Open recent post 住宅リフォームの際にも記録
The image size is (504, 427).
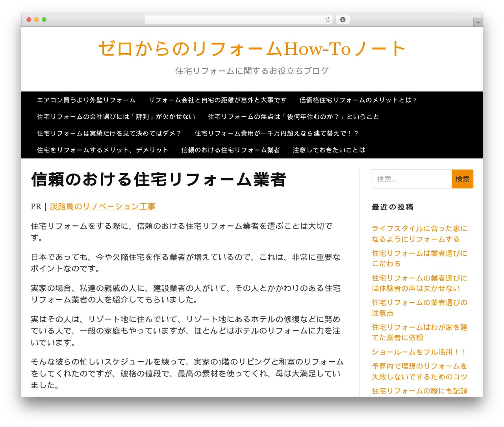[x=420, y=391]
